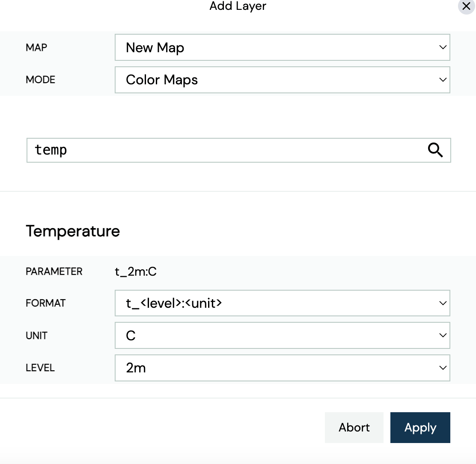The width and height of the screenshot is (476, 464).
Task: Click the magnifier search icon
Action: pos(435,150)
